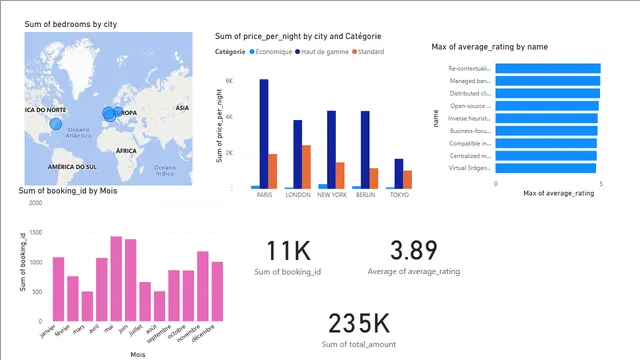Viewport: 640px width, 360px height.
Task: Click the North America bubble on the map
Action: (56, 124)
